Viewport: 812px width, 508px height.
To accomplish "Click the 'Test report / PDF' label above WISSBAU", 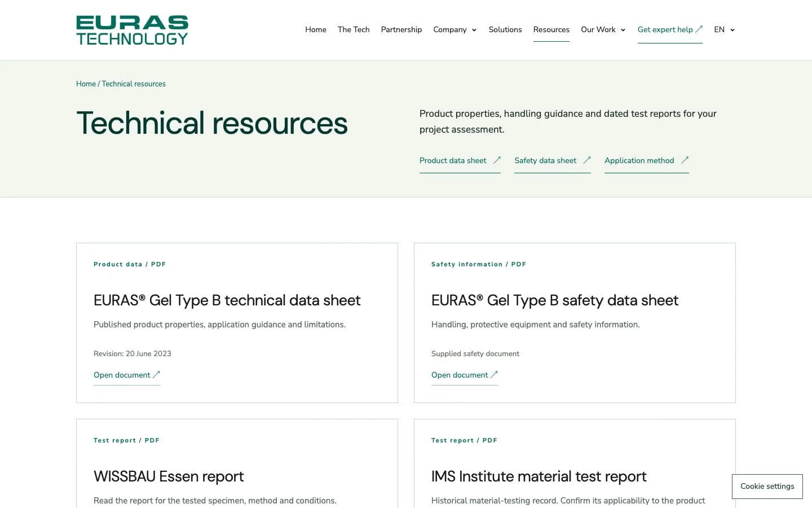I will click(126, 440).
